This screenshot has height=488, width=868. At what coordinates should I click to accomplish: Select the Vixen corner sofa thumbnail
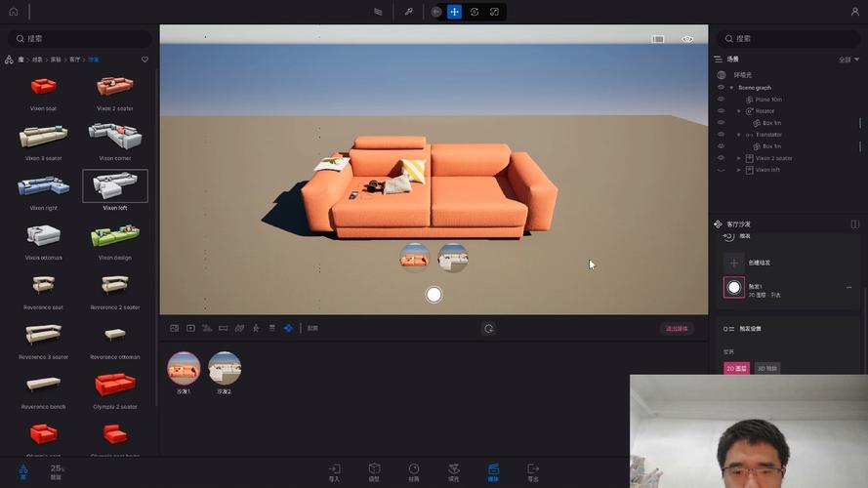click(x=115, y=138)
